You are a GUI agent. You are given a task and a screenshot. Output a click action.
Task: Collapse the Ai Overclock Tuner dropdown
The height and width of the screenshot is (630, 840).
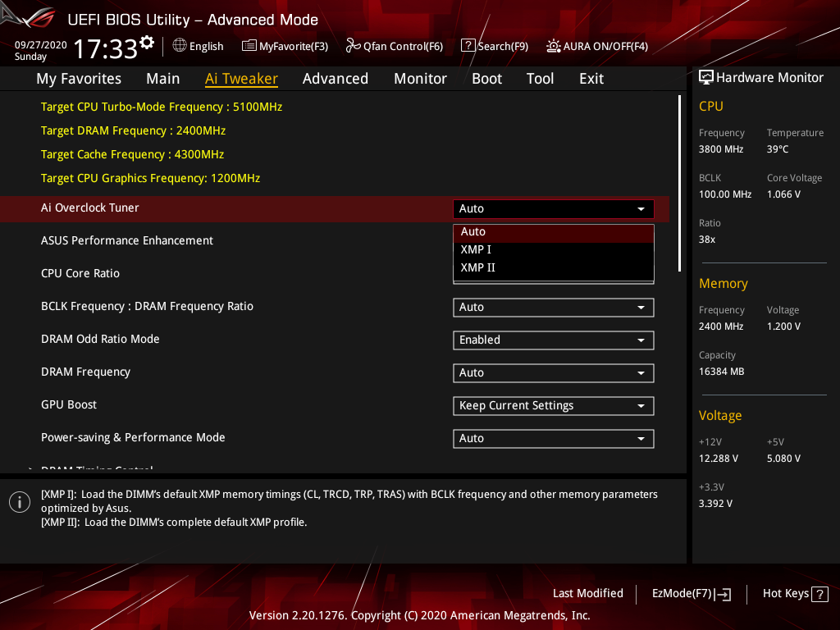tap(554, 209)
